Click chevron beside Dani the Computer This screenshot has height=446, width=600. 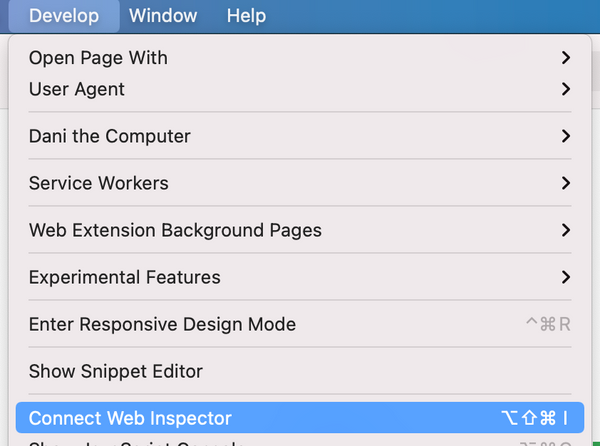click(x=566, y=136)
